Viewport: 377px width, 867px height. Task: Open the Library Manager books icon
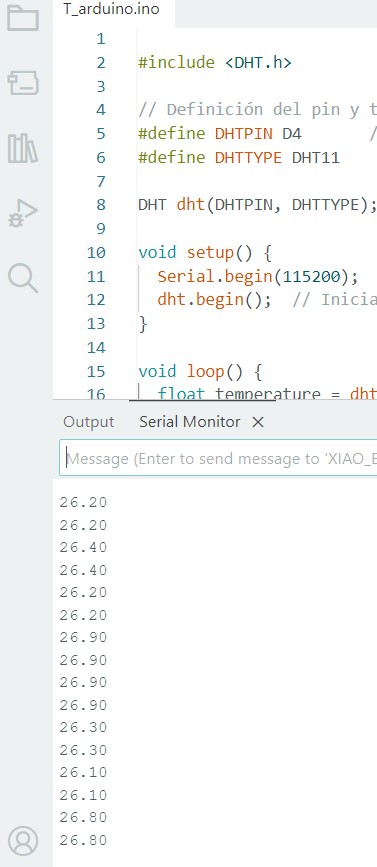(23, 148)
